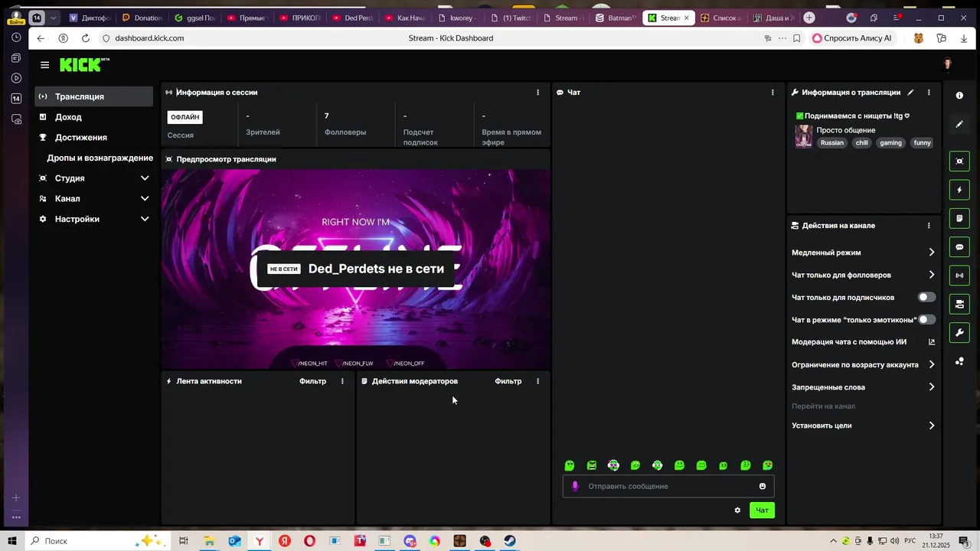The width and height of the screenshot is (980, 551).
Task: Click the lightning bolt icon in right sidebar
Action: (x=959, y=190)
